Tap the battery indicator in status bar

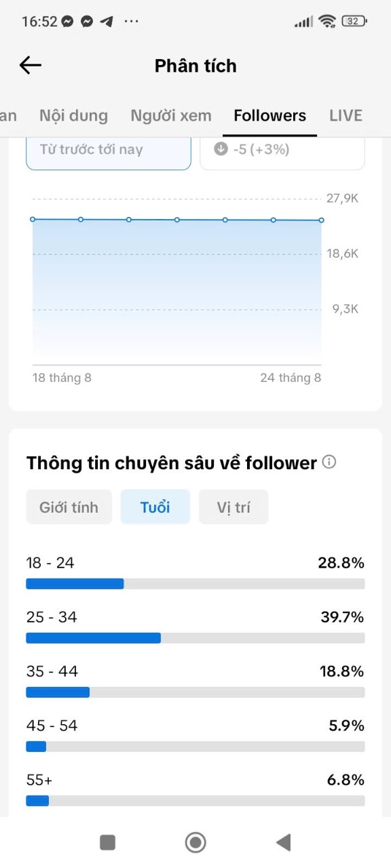tap(354, 21)
